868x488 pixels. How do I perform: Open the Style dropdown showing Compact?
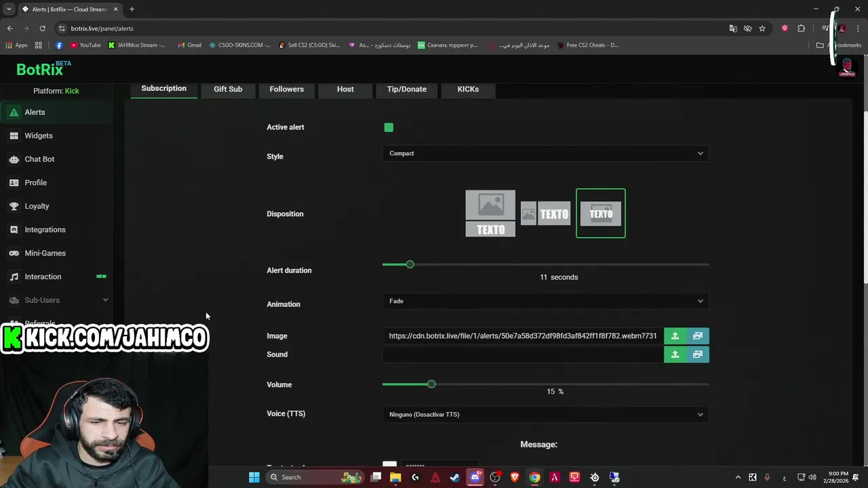[x=546, y=153]
